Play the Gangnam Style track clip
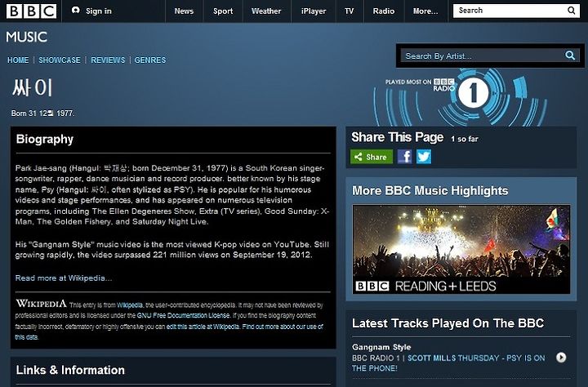The image size is (588, 387). (x=561, y=358)
